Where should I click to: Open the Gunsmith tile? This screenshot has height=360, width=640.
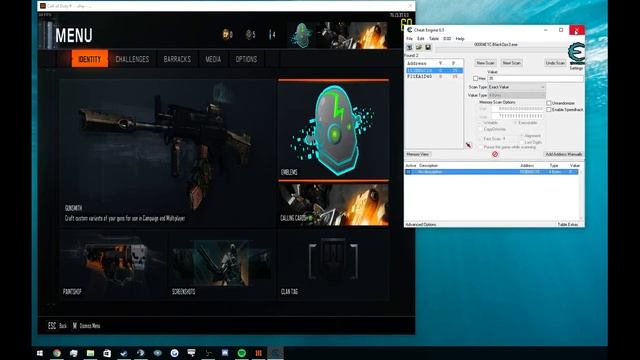pos(168,153)
